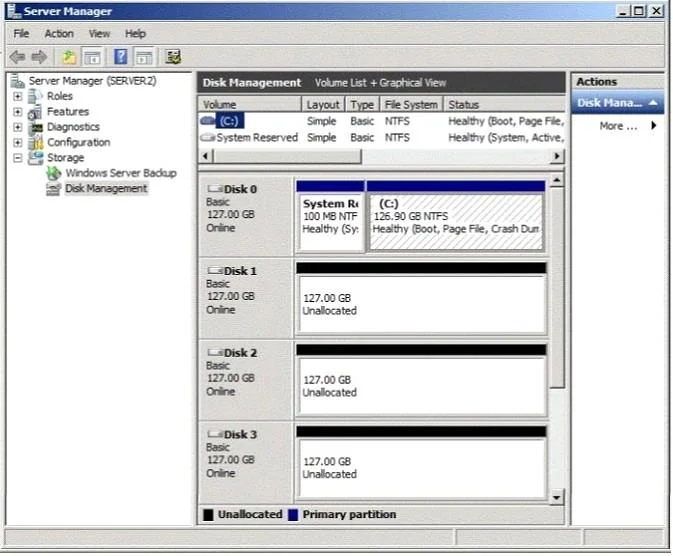Select Disk 2 unallocated space
The height and width of the screenshot is (556, 673).
click(421, 380)
